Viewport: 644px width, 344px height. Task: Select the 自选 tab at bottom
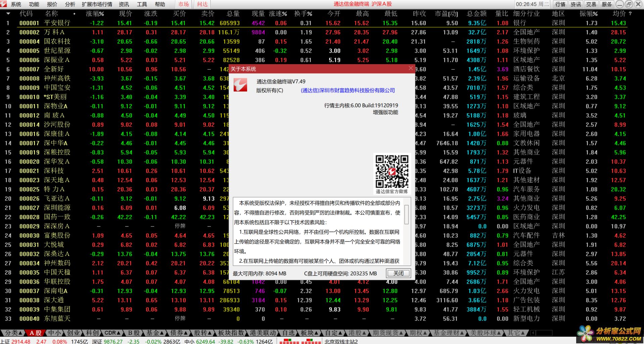(x=288, y=333)
